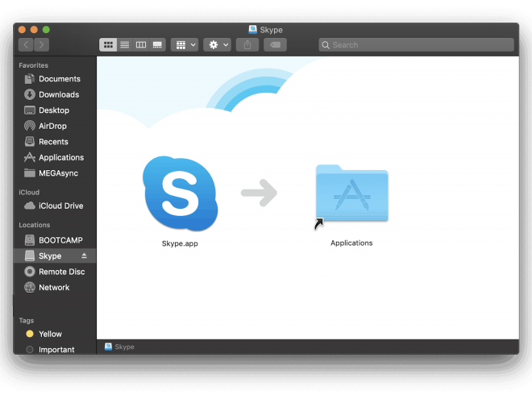
Task: Filter by the Important tag
Action: point(55,350)
